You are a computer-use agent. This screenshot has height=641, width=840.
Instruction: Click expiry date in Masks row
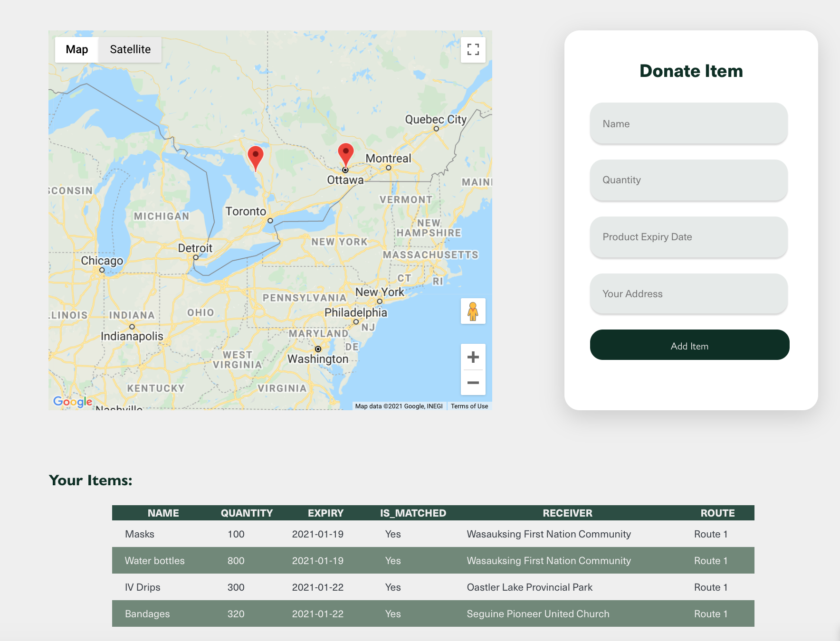click(x=317, y=534)
